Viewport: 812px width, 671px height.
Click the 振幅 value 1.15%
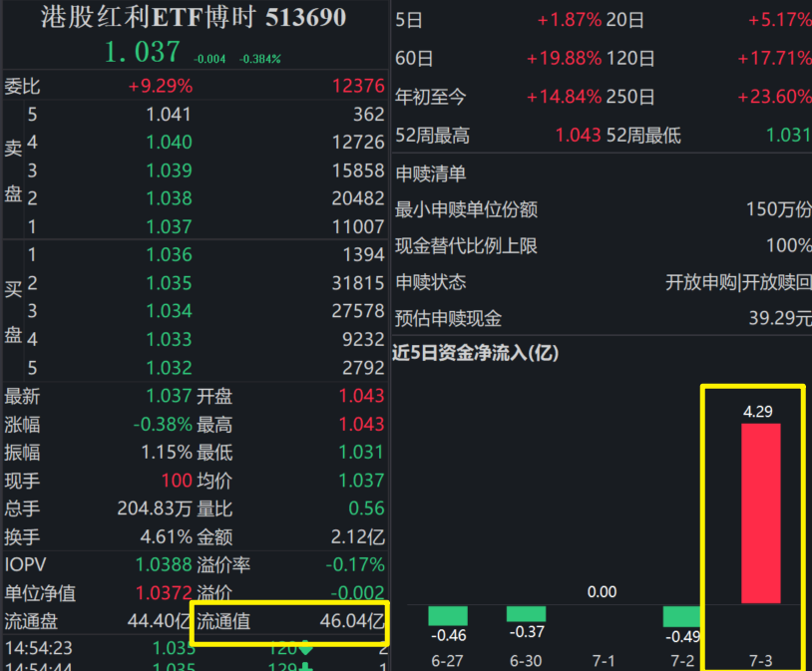pos(167,453)
